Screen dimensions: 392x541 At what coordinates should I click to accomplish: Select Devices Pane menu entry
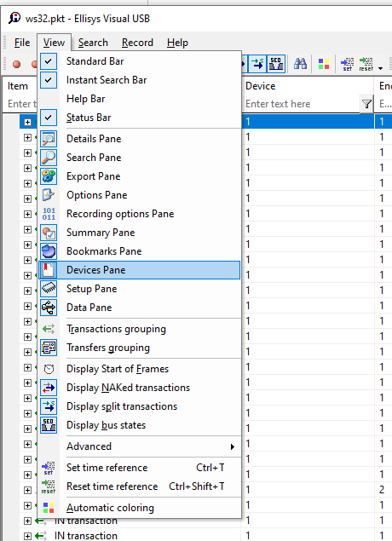point(140,270)
